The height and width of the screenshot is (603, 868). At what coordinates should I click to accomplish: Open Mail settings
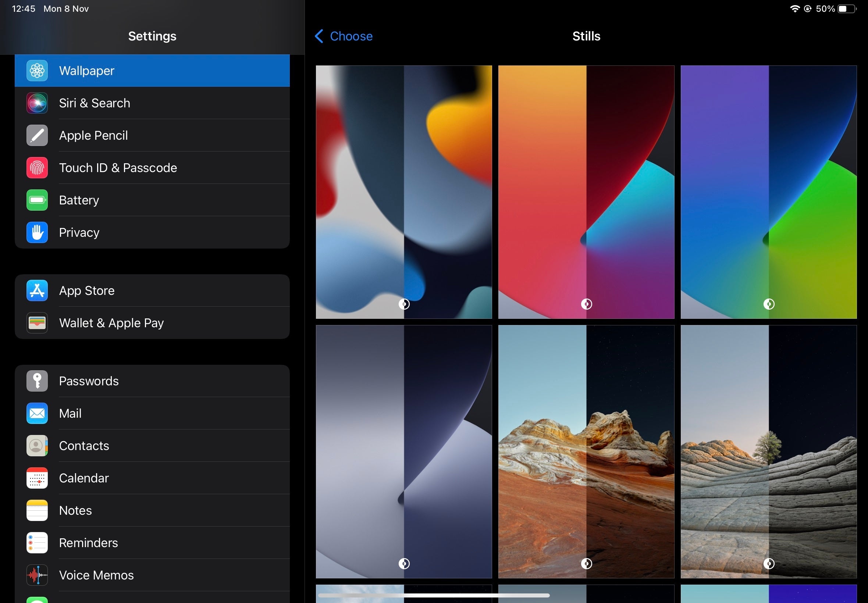coord(152,413)
